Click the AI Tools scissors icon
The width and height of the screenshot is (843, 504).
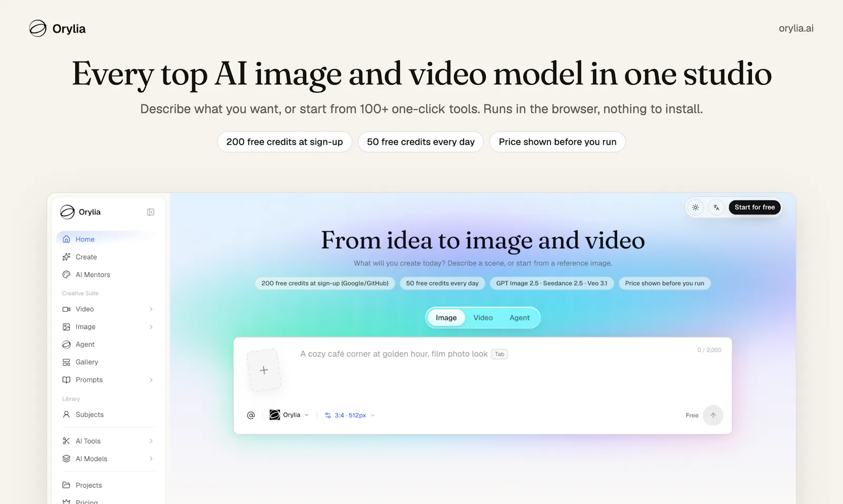(66, 441)
